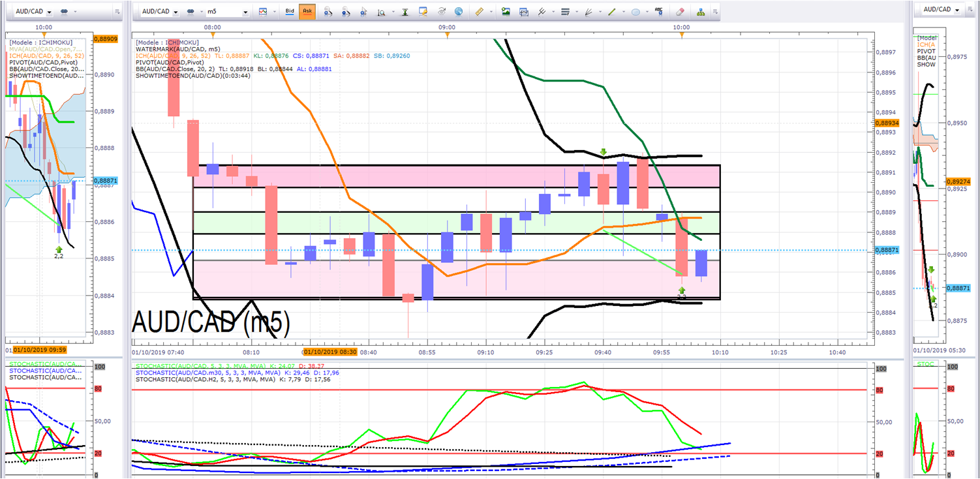Click the eye visibility icon in toolbar
This screenshot has width=980, height=479.
click(442, 12)
